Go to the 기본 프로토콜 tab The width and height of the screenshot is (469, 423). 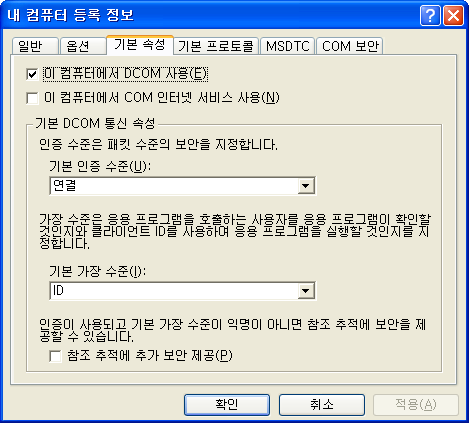point(216,46)
